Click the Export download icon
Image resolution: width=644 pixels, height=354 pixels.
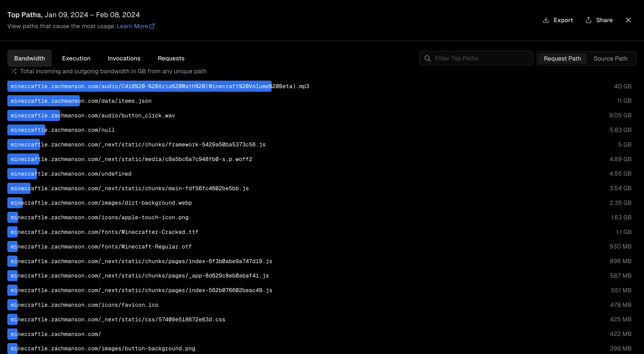[546, 20]
